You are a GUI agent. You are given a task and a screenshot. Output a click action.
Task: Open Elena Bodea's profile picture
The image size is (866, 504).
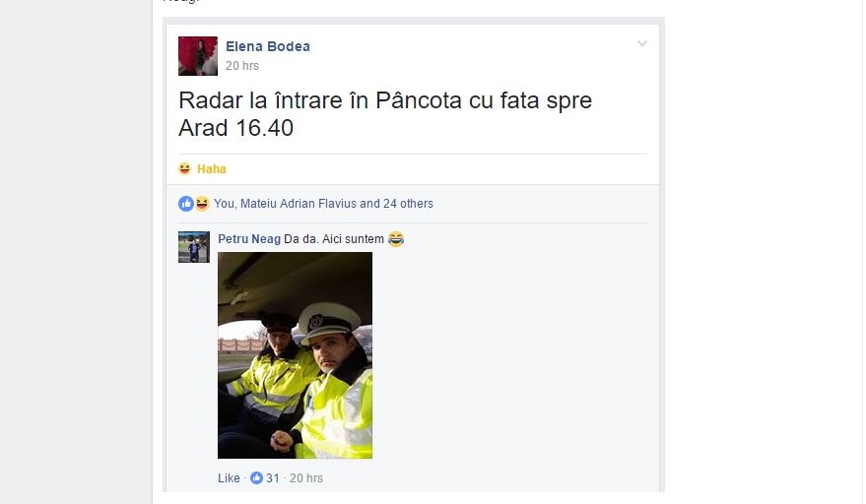(198, 56)
